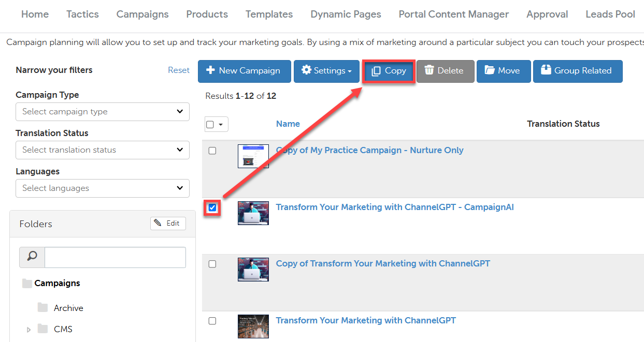Screen dimensions: 644x342
Task: Check the last Transform Your Marketing with ChannelGPT checkbox
Action: [x=212, y=321]
